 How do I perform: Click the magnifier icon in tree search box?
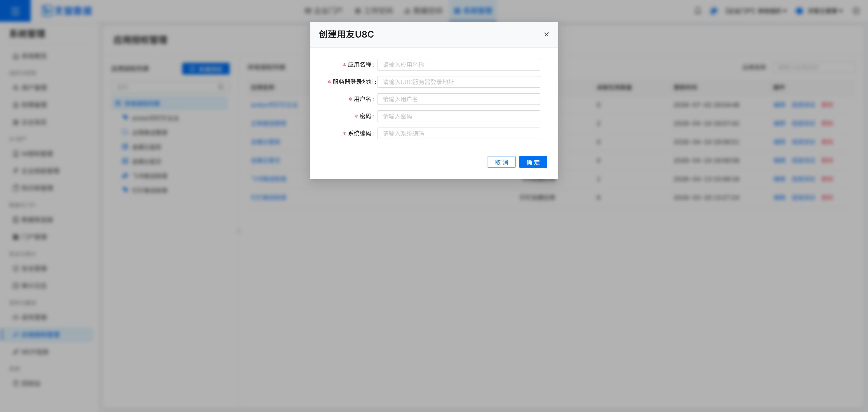coord(221,87)
